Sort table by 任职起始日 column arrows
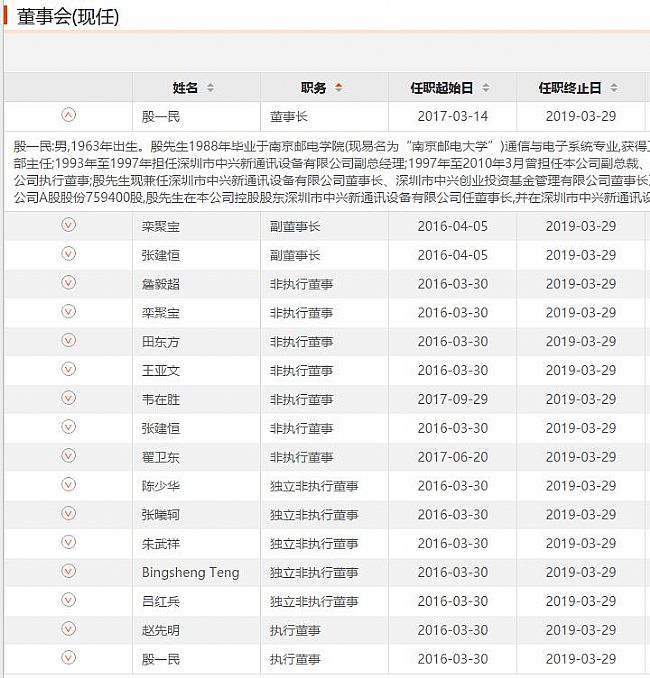650x678 pixels. (x=486, y=87)
